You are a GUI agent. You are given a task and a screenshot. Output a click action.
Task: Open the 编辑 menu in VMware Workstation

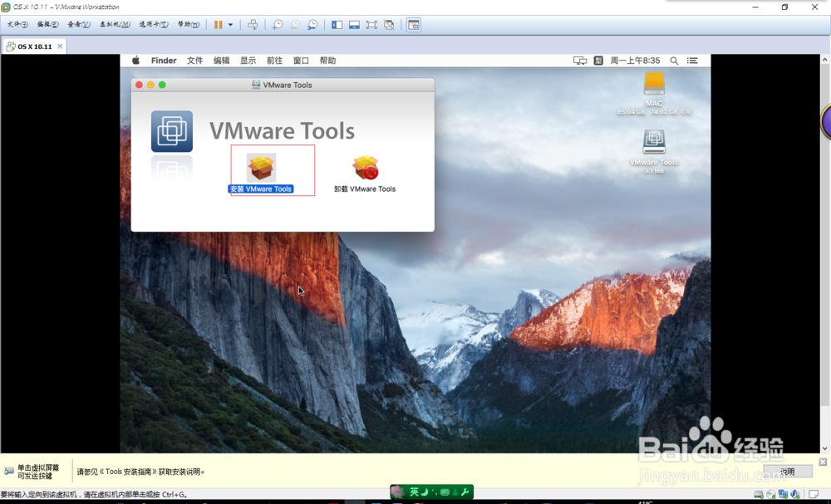[x=47, y=24]
